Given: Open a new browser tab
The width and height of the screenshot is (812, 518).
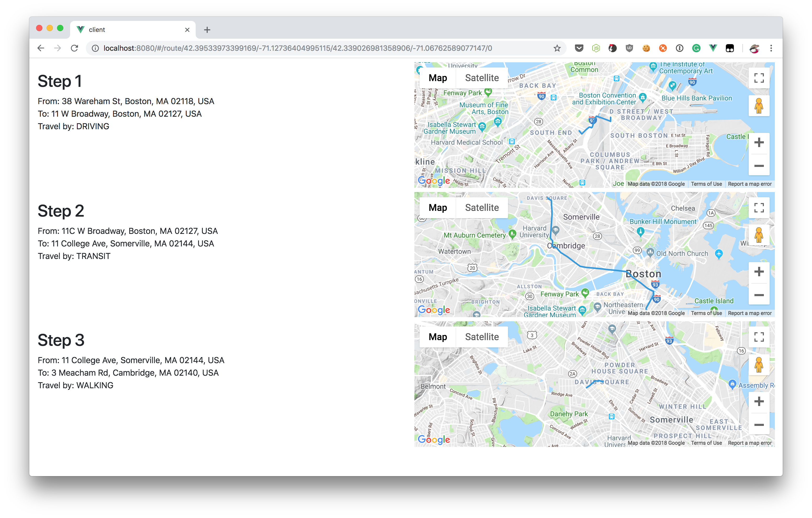Looking at the screenshot, I should pyautogui.click(x=207, y=30).
